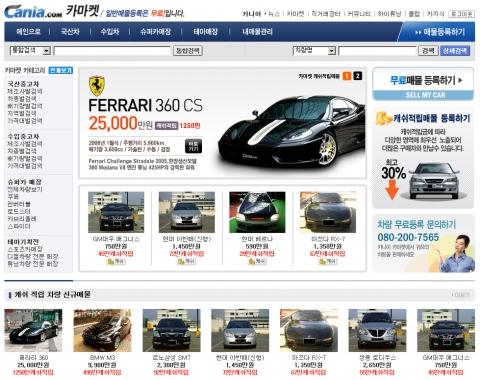Open the 쌍용 로디우스 thumbnail in new listings

[377, 330]
